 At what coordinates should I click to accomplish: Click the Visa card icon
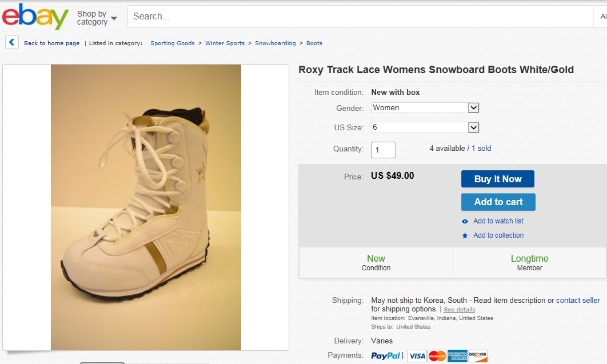point(417,356)
